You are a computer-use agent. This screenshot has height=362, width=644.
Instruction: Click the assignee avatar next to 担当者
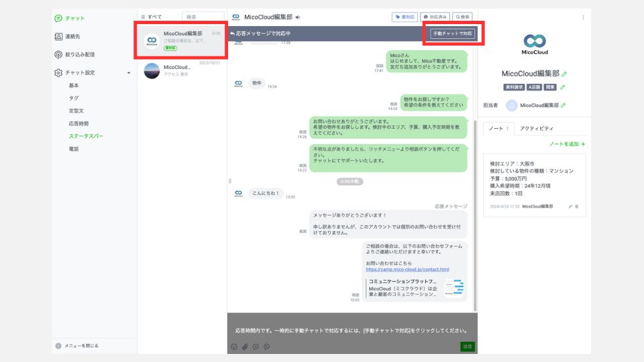click(x=511, y=105)
